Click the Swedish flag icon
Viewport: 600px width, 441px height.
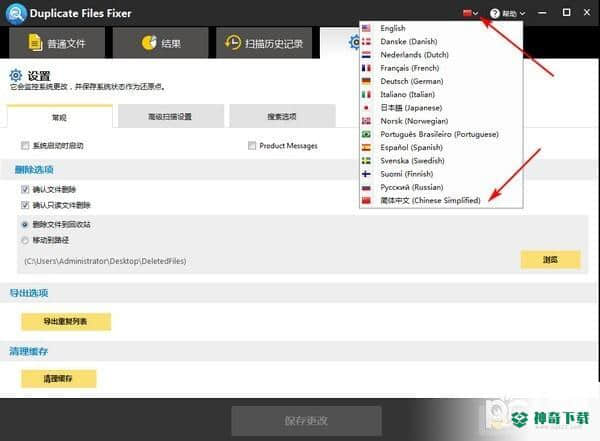[x=366, y=161]
